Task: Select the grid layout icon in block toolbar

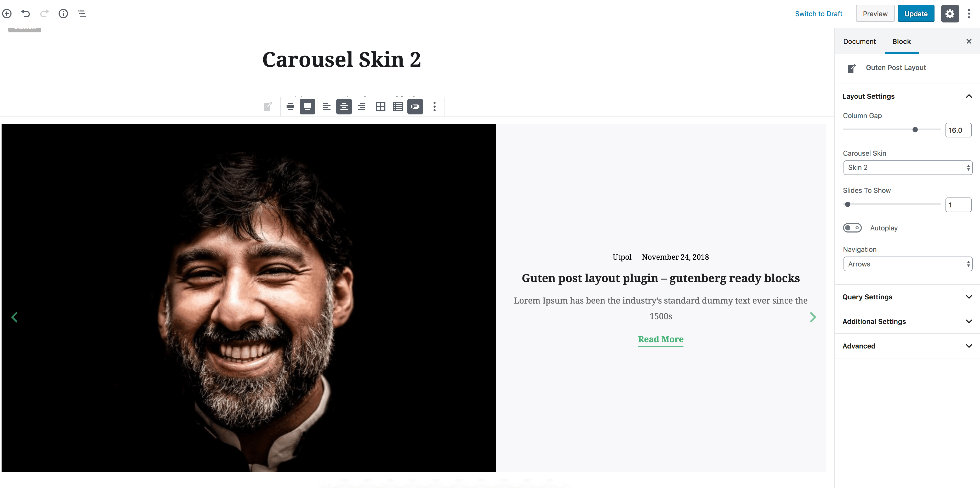Action: coord(380,106)
